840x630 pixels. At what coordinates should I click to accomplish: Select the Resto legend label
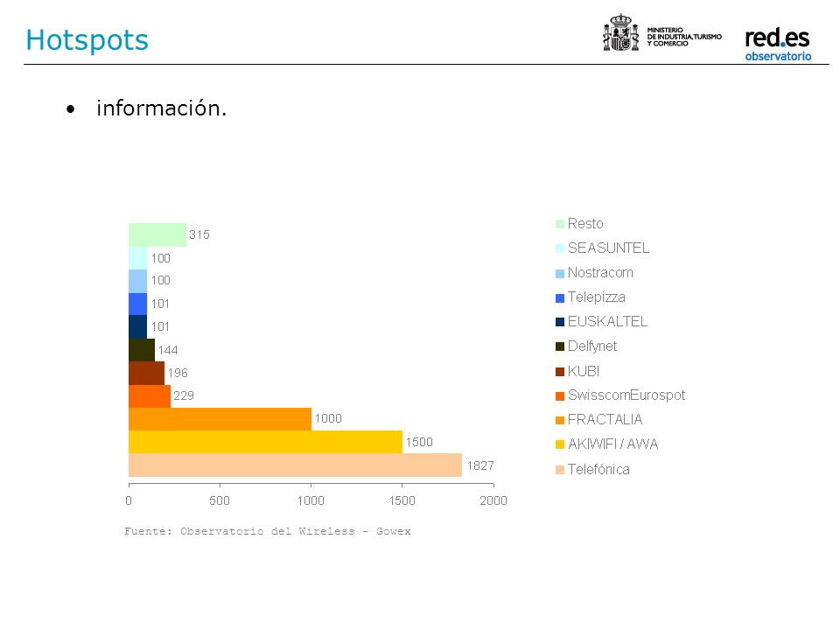[585, 223]
